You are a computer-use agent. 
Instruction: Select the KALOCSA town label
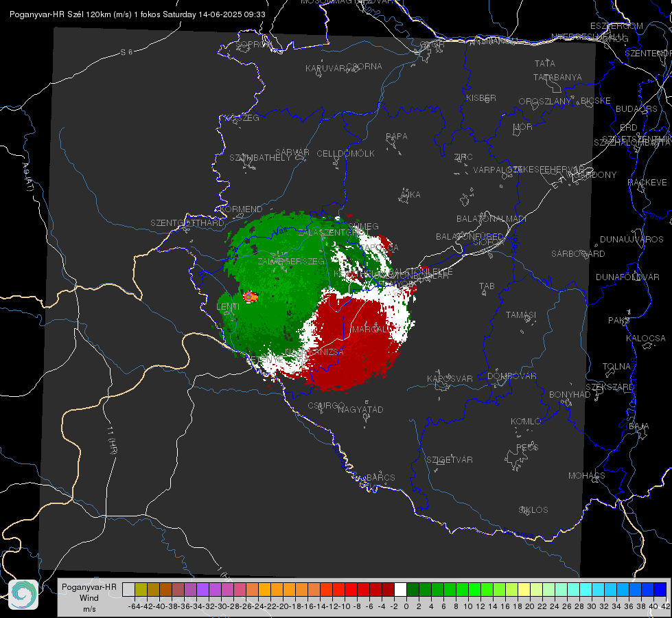click(x=646, y=339)
